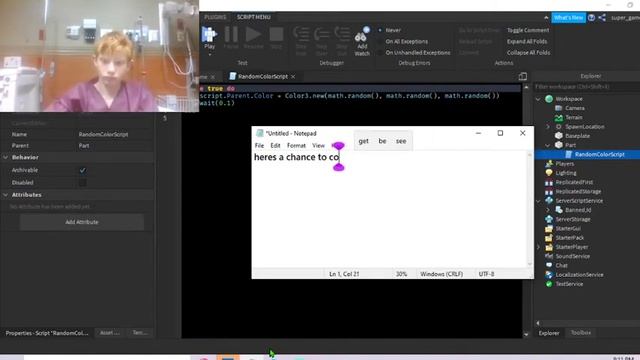Select the ReplicatedStorage icon
This screenshot has width=640, height=360.
coord(549,191)
